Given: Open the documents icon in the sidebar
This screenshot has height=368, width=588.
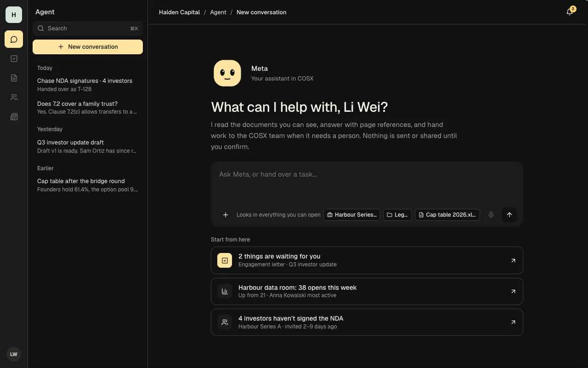Looking at the screenshot, I should pyautogui.click(x=14, y=78).
